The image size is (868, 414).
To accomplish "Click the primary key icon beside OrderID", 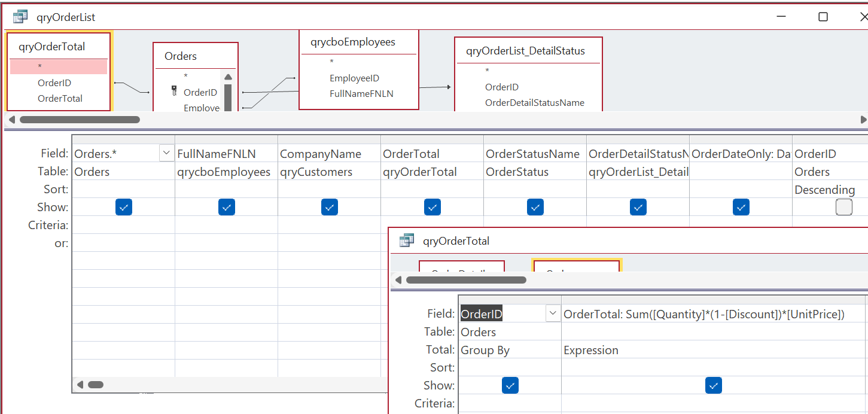I will click(174, 92).
